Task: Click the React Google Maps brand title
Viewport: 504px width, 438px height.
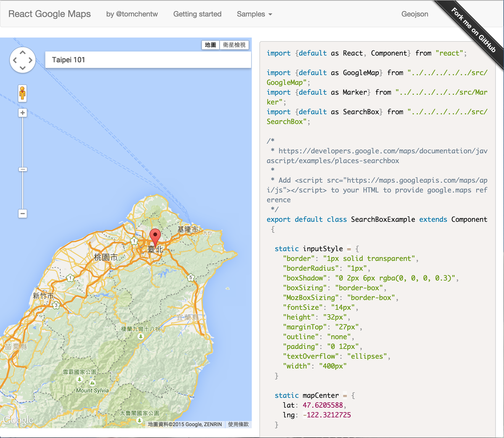Action: 49,13
